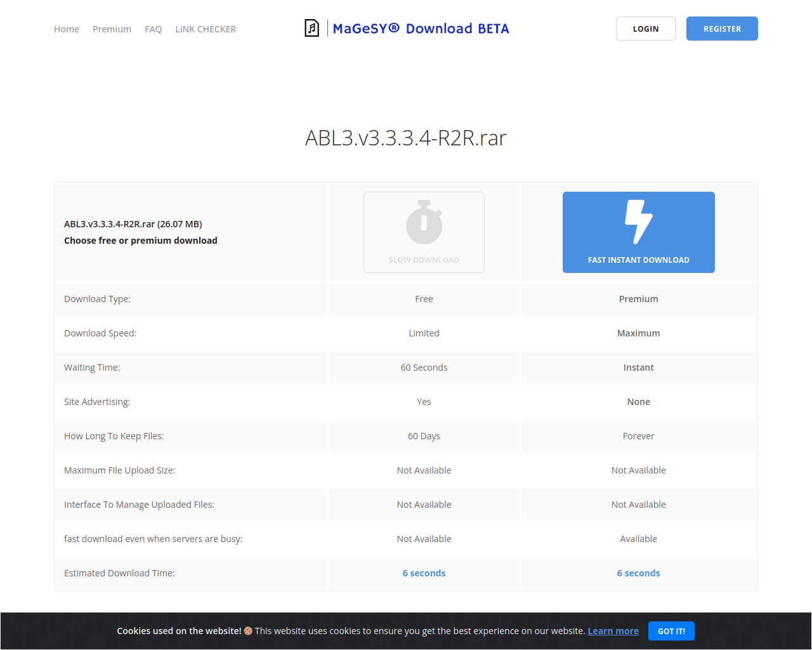Click the '60 Seconds' waiting time cell
This screenshot has height=650, width=812.
(424, 368)
